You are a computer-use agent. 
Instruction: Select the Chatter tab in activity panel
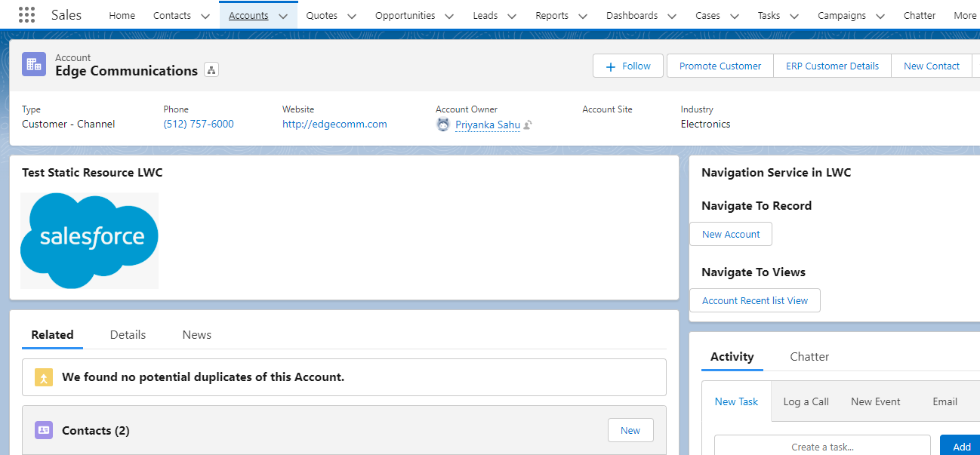coord(809,357)
